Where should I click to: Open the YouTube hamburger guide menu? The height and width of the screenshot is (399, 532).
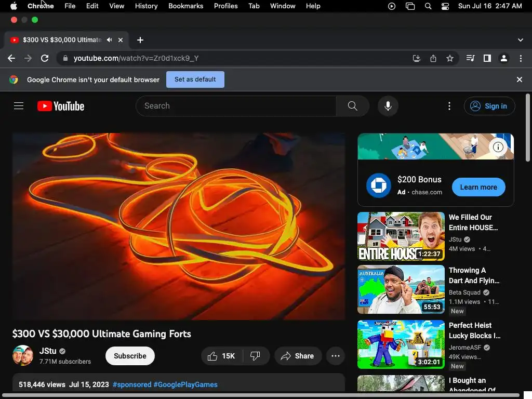[19, 106]
